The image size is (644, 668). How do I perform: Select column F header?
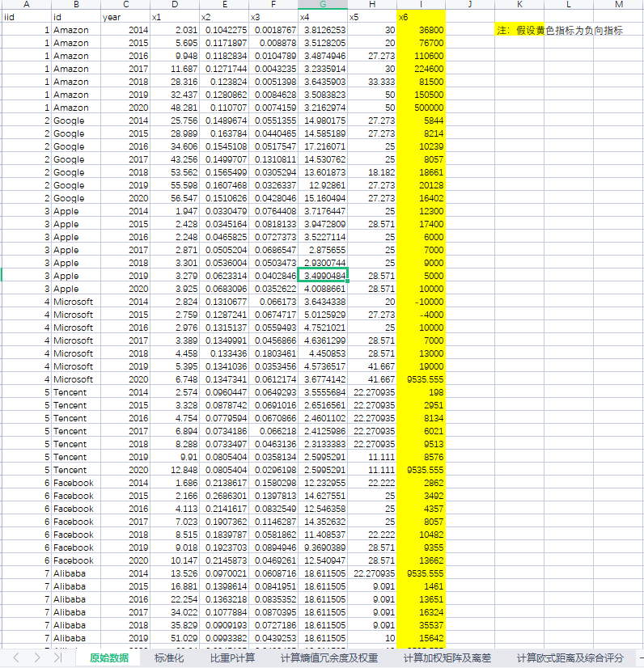[x=273, y=4]
